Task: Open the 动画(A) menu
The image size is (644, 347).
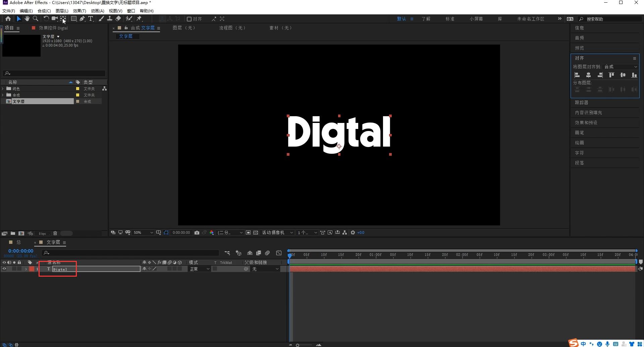Action: [98, 11]
